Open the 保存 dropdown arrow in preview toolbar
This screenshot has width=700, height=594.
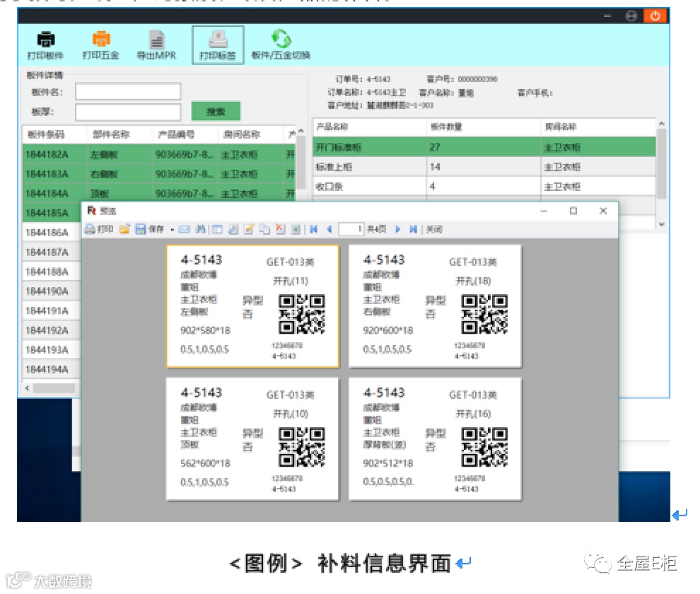pos(173,230)
